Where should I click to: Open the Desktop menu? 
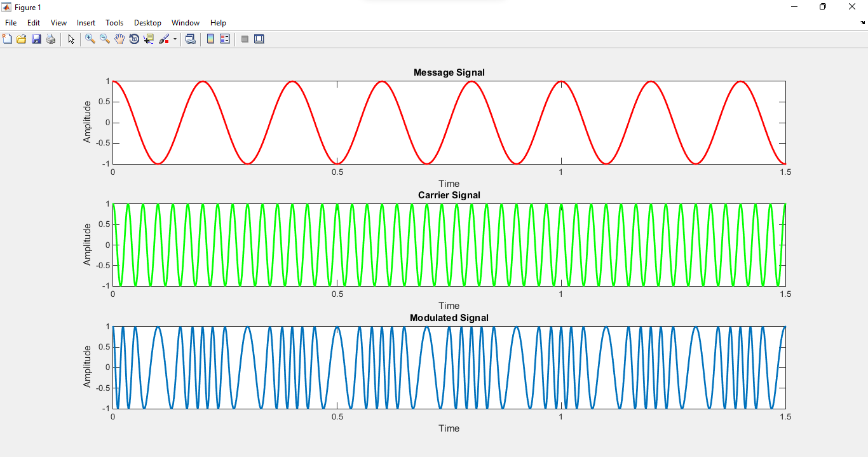pos(147,23)
